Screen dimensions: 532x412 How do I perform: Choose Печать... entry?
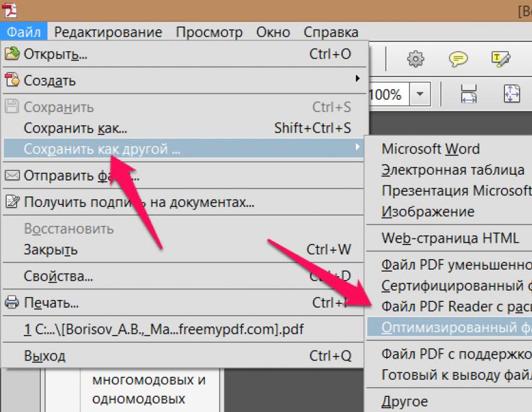[183, 303]
